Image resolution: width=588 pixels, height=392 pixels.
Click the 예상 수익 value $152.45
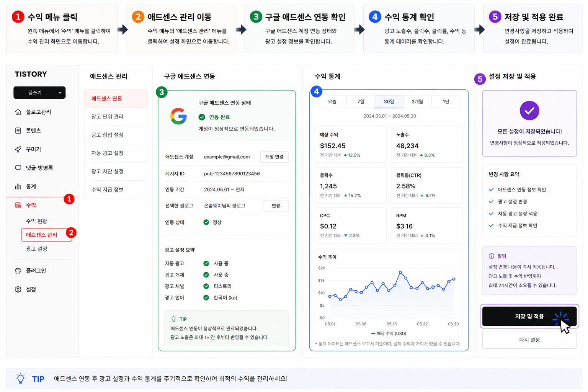pos(333,146)
